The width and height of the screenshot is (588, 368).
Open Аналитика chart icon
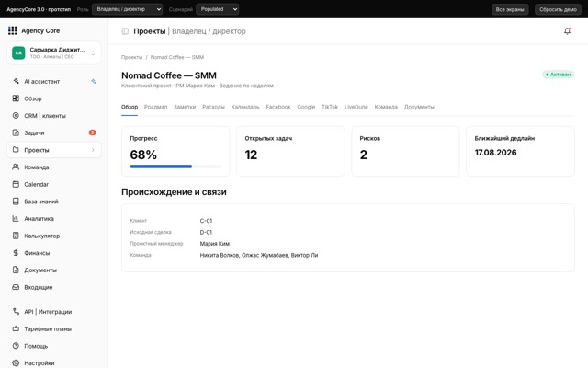pyautogui.click(x=16, y=219)
